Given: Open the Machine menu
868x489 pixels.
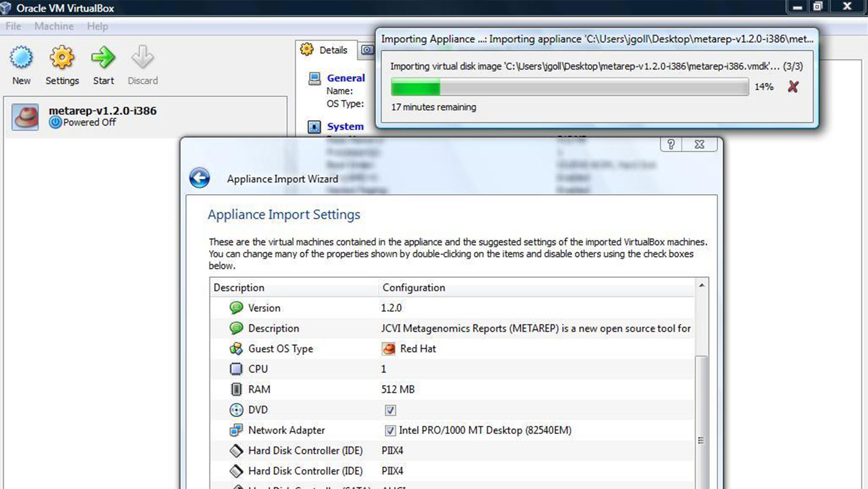Looking at the screenshot, I should [x=54, y=26].
